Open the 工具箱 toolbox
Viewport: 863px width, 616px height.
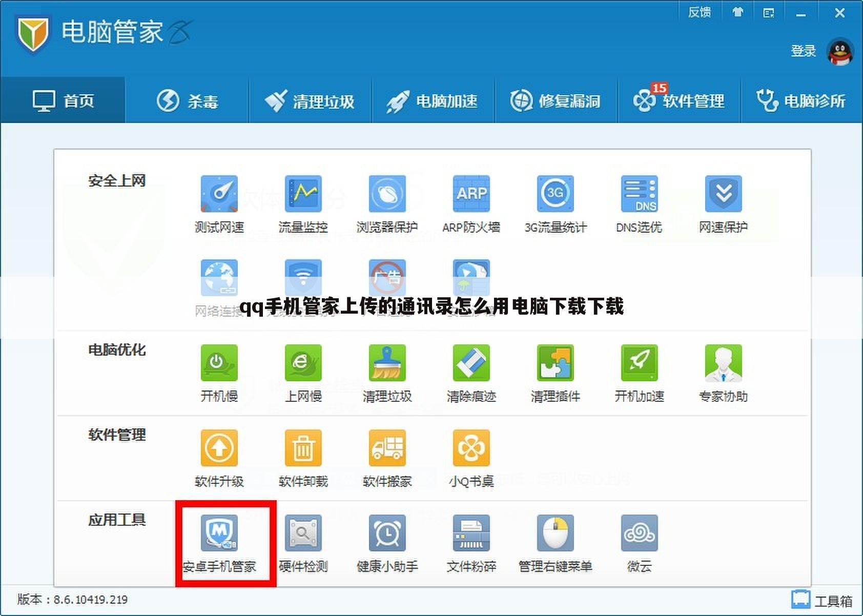tap(821, 601)
